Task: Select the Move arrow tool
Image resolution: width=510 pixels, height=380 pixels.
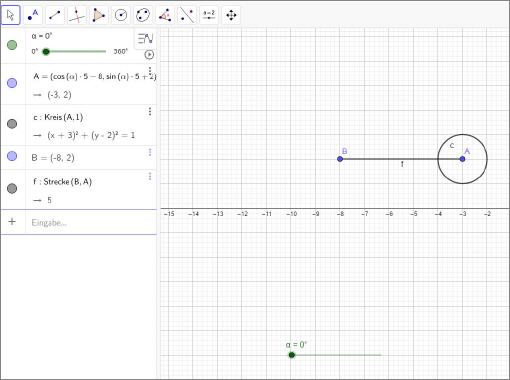Action: click(x=11, y=15)
